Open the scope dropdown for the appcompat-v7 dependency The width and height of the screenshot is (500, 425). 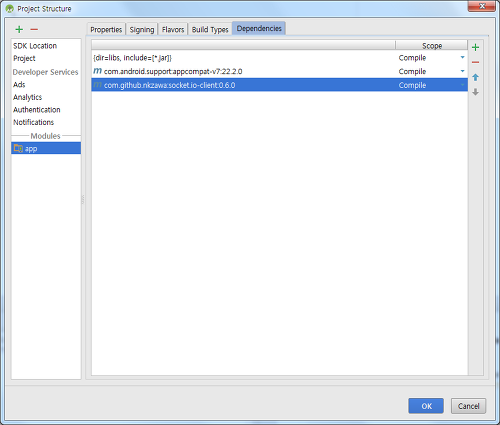(x=462, y=71)
